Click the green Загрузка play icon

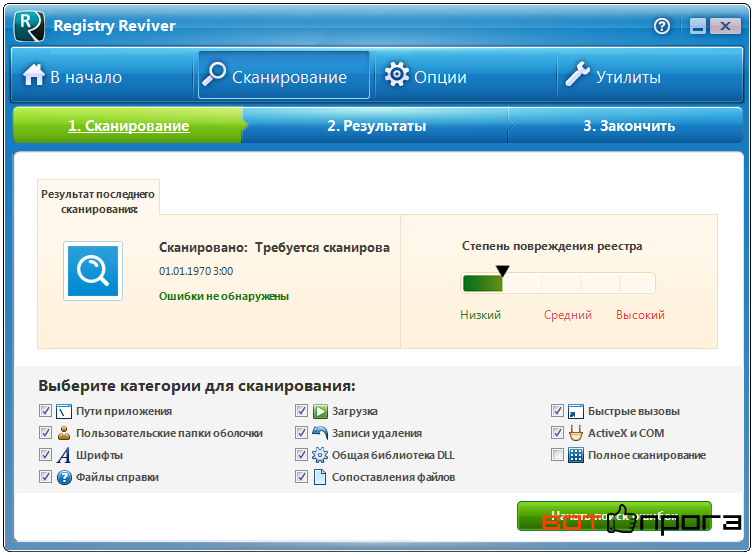pyautogui.click(x=320, y=412)
